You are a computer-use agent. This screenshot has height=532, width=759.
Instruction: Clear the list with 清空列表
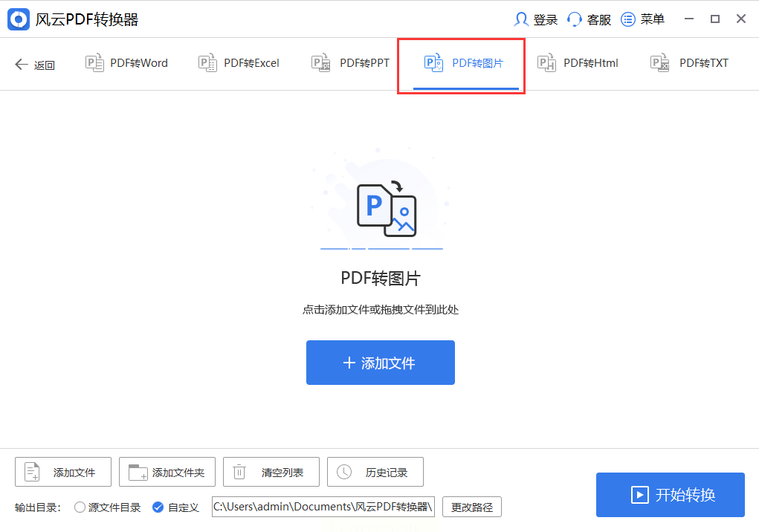click(271, 472)
